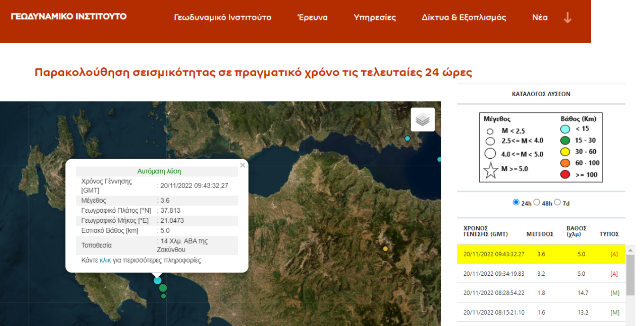The width and height of the screenshot is (644, 326).
Task: Select the 7d time range radio button
Action: [557, 202]
